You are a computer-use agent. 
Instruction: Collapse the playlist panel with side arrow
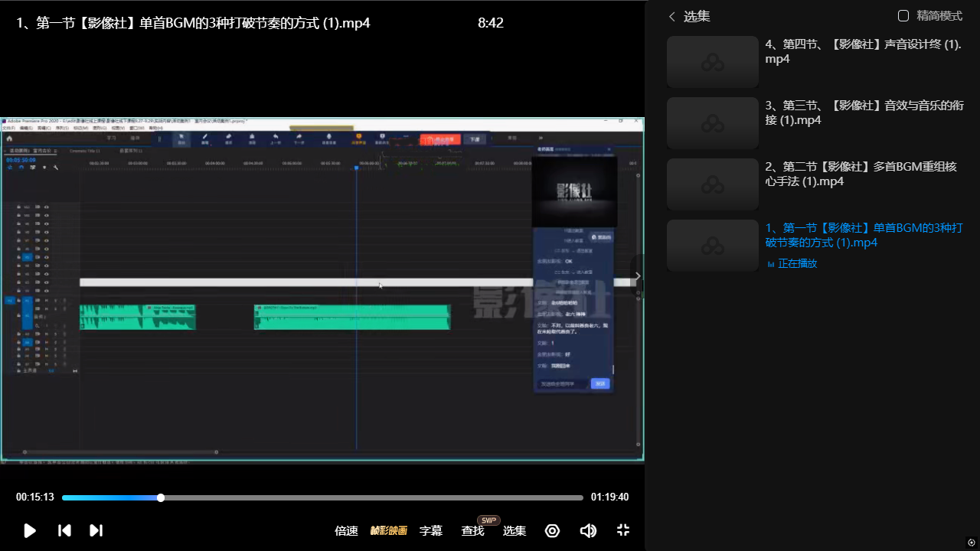(x=638, y=276)
